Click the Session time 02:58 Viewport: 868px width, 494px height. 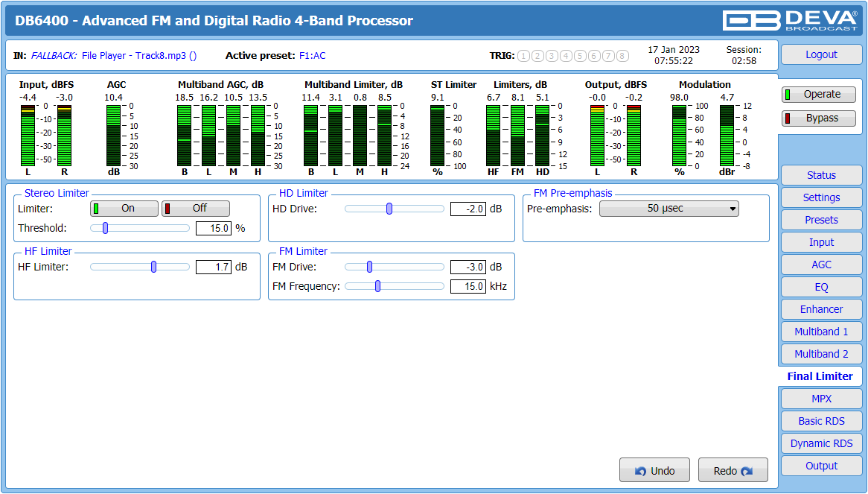(x=744, y=61)
